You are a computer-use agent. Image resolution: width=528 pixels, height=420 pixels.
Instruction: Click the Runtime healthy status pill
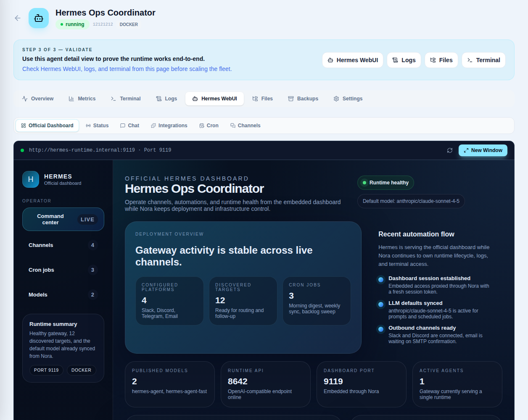(385, 183)
